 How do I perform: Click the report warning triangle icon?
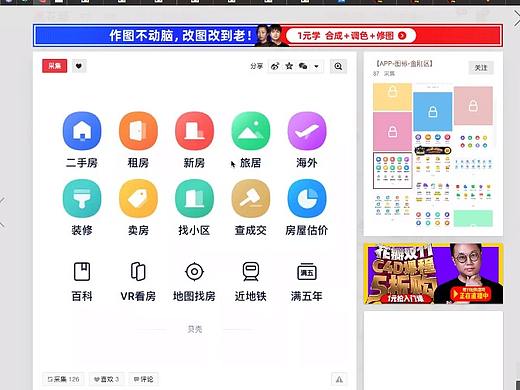click(x=339, y=379)
